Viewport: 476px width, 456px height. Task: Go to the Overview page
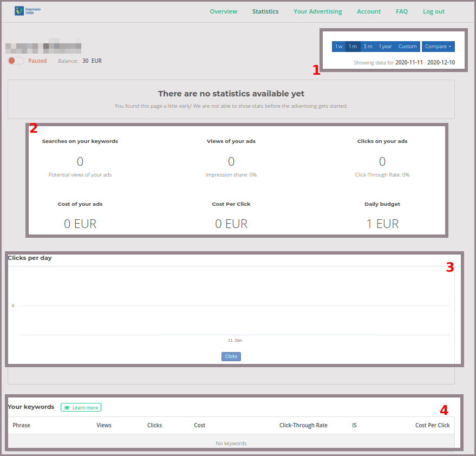pos(223,11)
